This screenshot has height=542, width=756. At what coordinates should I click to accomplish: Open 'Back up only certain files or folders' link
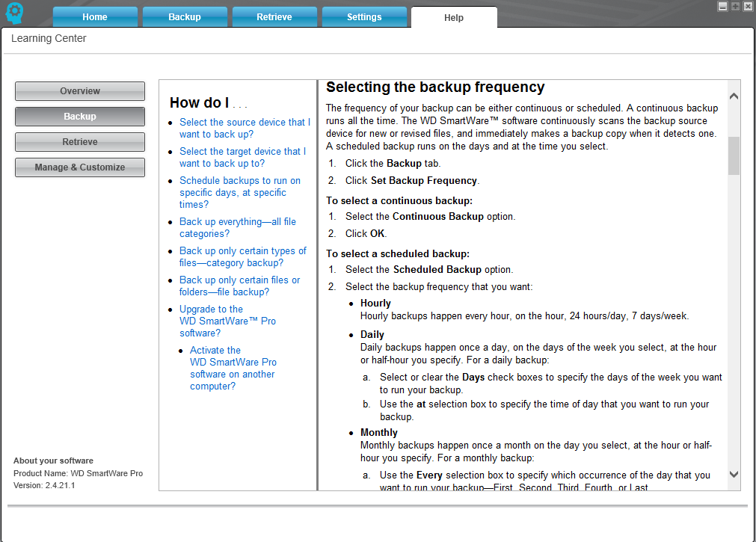pos(239,286)
